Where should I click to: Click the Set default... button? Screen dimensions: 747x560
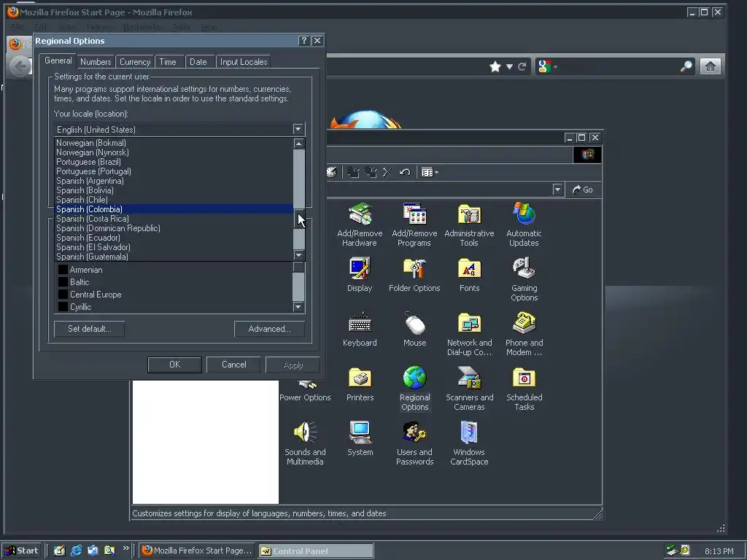(x=90, y=329)
